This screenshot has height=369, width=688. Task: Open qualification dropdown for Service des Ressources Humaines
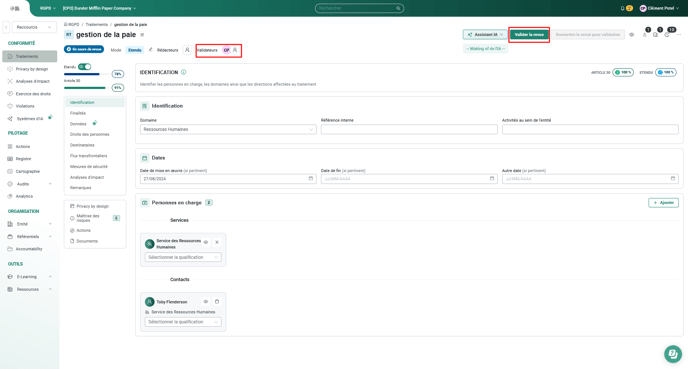pos(183,257)
